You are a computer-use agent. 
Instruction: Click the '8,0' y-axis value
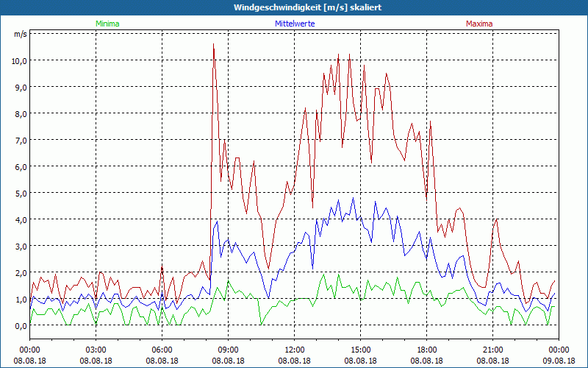pyautogui.click(x=21, y=113)
